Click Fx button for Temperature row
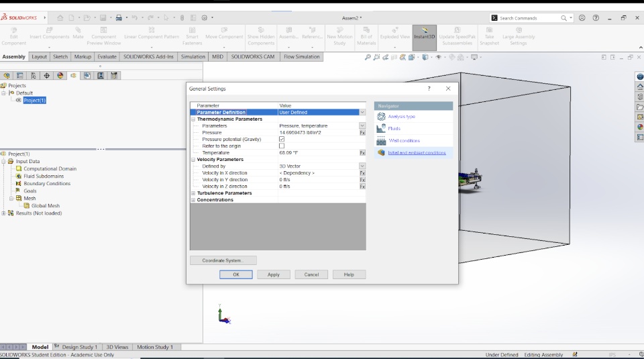Image resolution: width=644 pixels, height=359 pixels. 362,153
